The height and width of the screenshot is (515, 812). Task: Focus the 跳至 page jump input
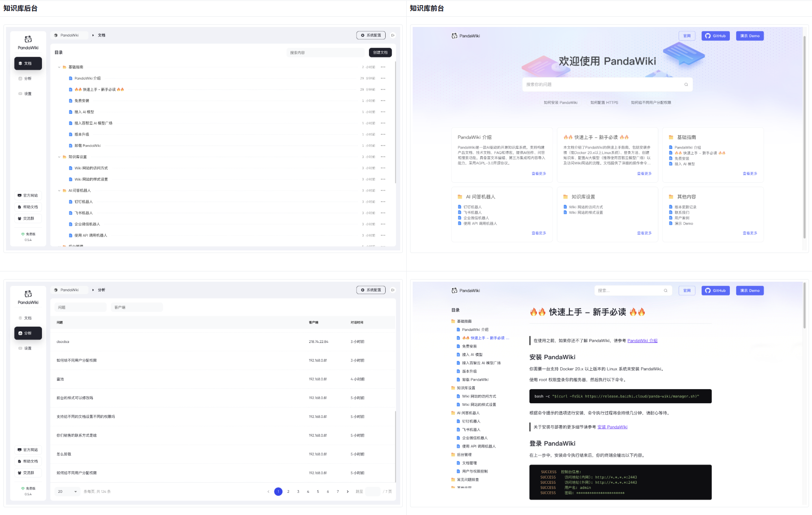(x=373, y=491)
